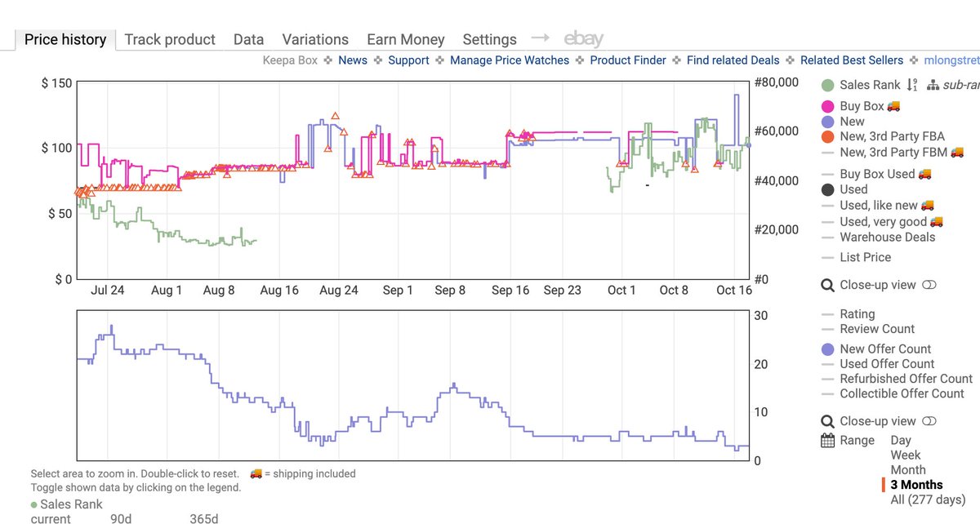Open the Settings tab
The height and width of the screenshot is (524, 980).
pyautogui.click(x=489, y=39)
